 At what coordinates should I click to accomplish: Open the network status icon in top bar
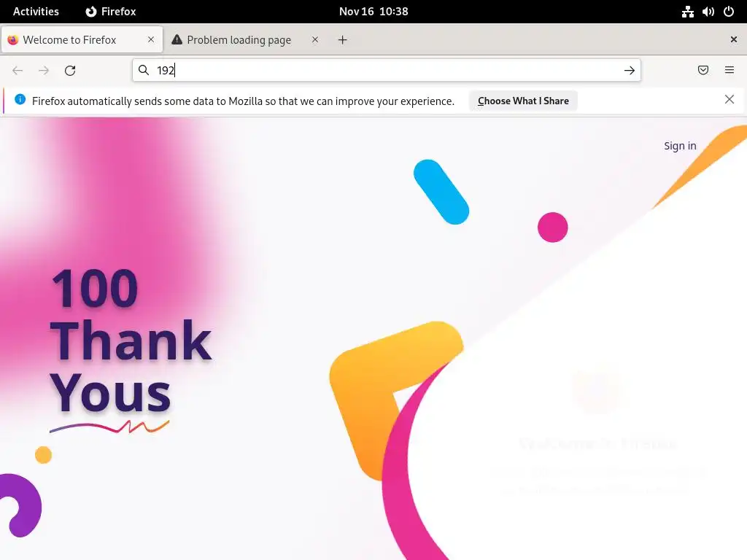[x=687, y=12]
